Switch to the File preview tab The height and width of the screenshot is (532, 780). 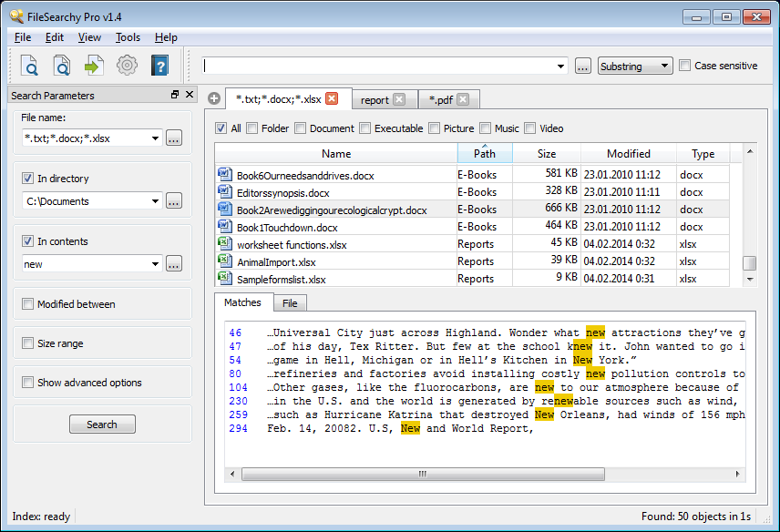coord(290,302)
